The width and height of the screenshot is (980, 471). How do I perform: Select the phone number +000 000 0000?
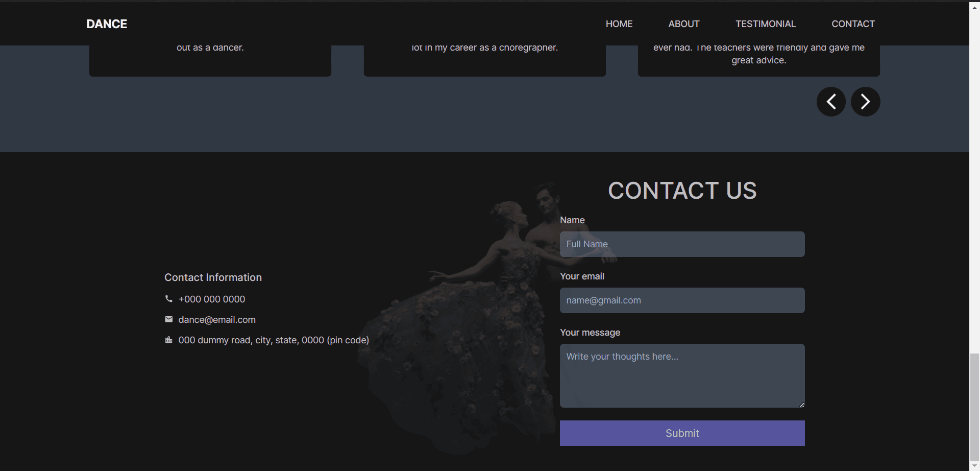tap(212, 299)
